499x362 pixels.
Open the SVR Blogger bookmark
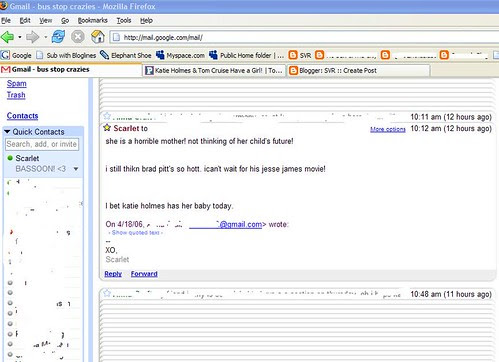pos(300,55)
